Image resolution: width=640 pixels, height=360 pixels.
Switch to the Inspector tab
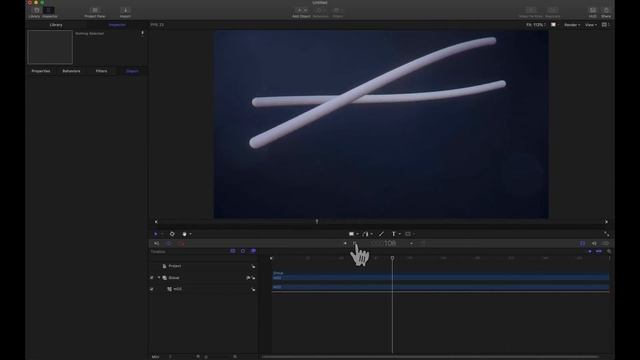point(117,25)
